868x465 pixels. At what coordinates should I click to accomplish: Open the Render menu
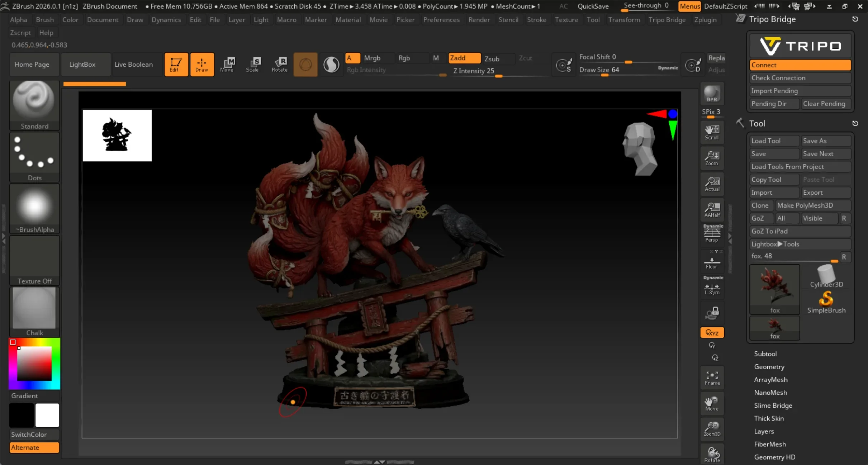tap(479, 20)
